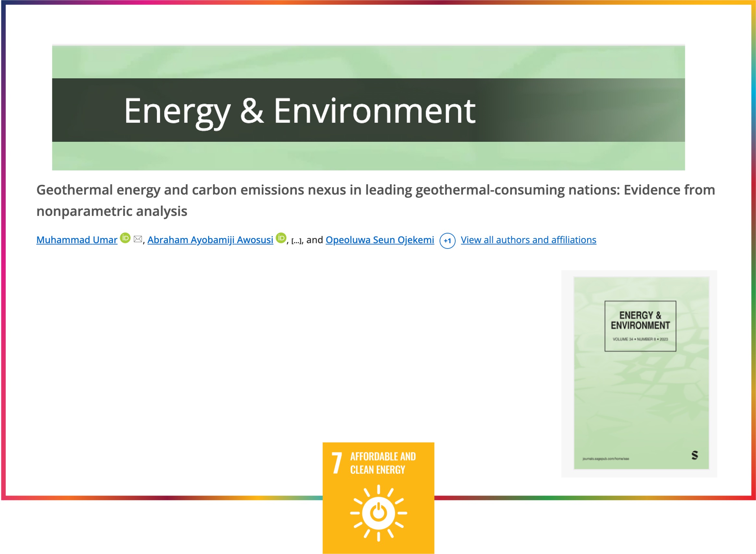756x554 pixels.
Task: Click the sun power symbol in SDG tile
Action: (x=378, y=513)
